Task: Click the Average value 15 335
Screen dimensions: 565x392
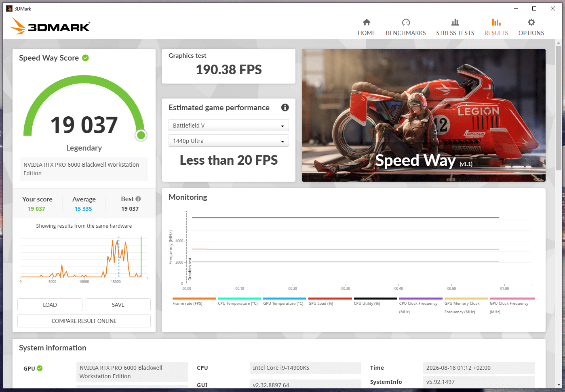Action: coord(83,209)
